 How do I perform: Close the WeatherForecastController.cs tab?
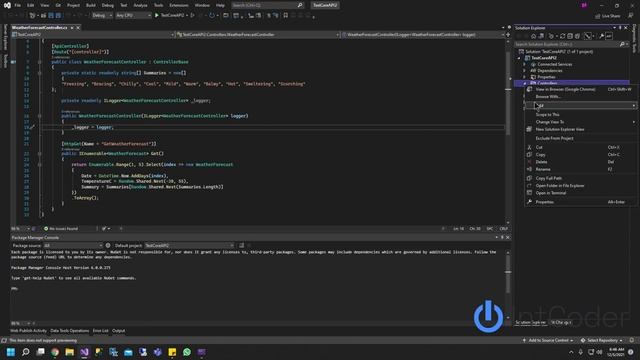78,28
